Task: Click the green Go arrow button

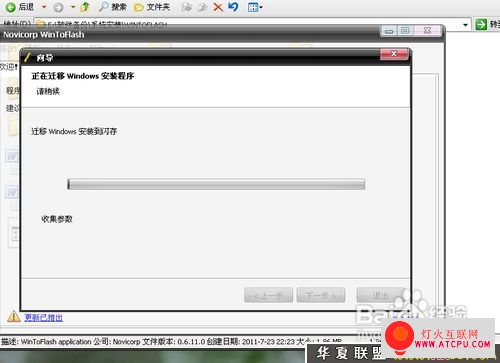Action: point(481,24)
